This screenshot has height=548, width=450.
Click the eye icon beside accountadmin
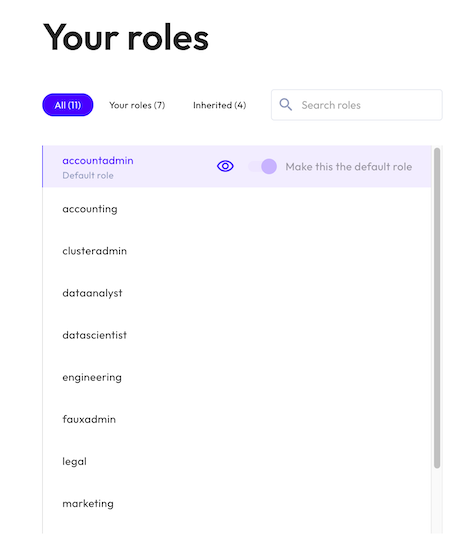point(225,166)
